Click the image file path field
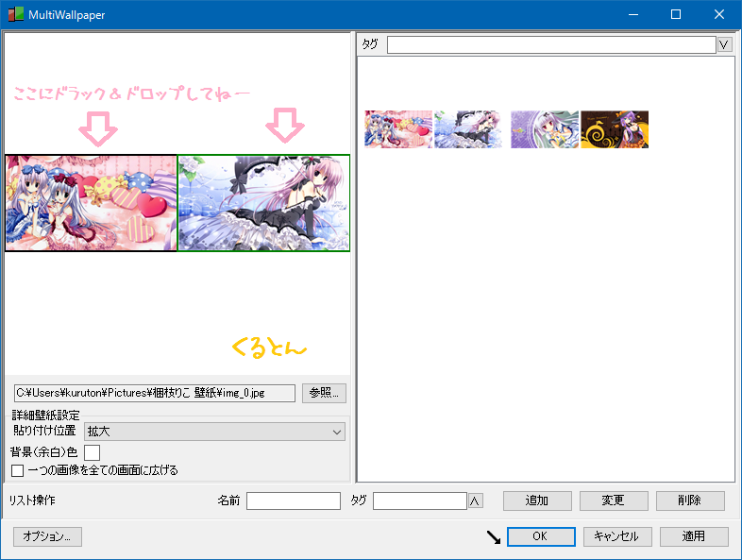Viewport: 742px width, 560px height. [x=155, y=393]
